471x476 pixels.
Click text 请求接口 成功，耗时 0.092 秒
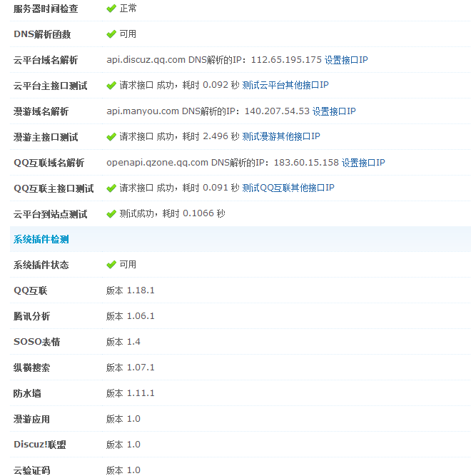click(x=179, y=86)
